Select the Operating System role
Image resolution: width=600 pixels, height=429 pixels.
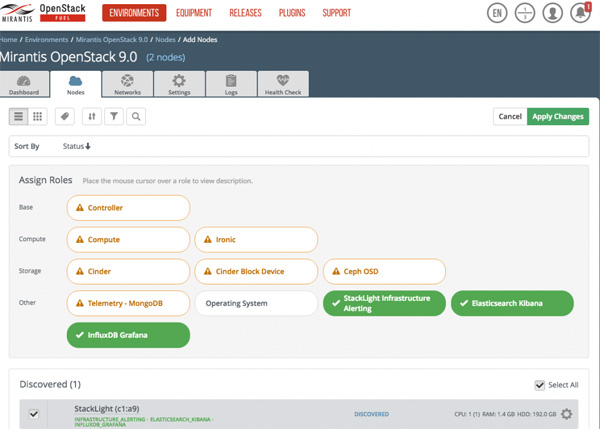coord(256,303)
